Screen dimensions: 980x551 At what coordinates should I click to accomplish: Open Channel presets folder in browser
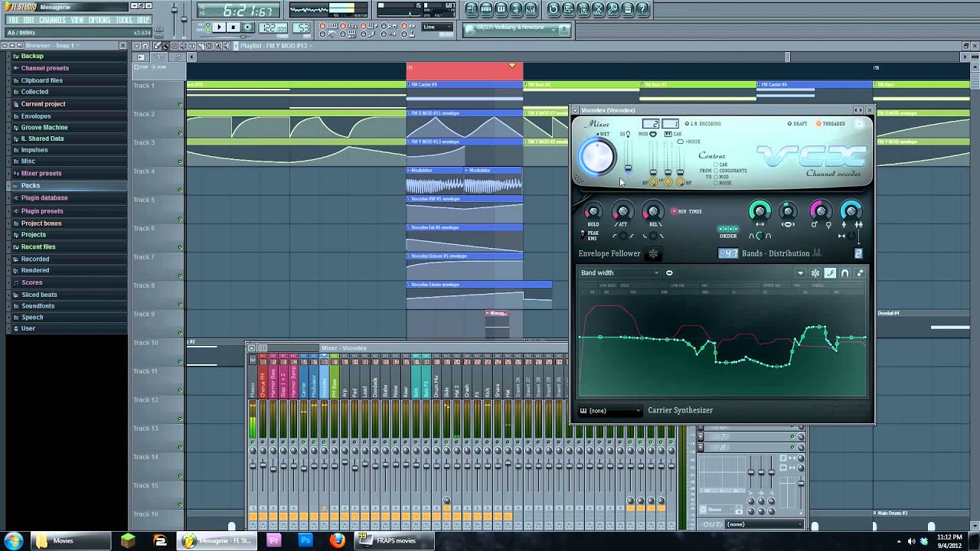(44, 68)
